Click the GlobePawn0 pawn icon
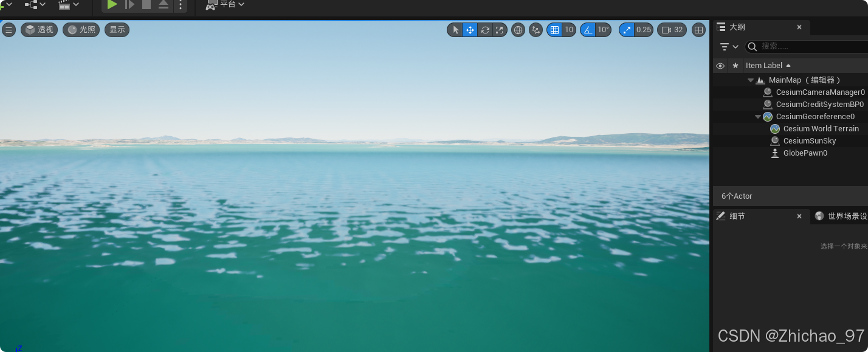 (x=775, y=153)
